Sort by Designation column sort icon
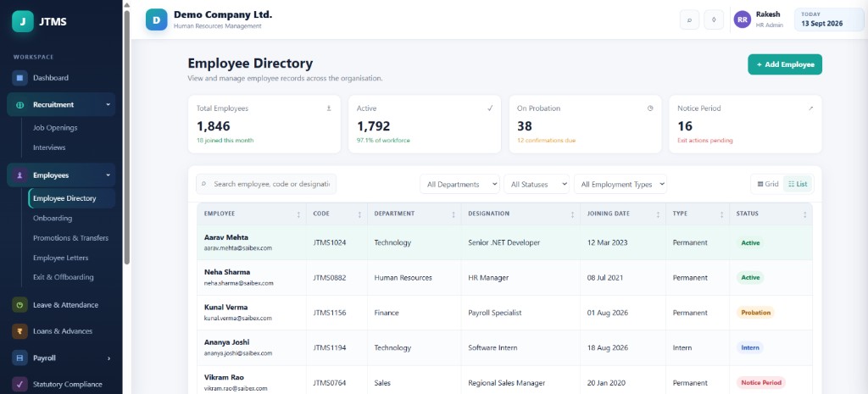 point(572,214)
